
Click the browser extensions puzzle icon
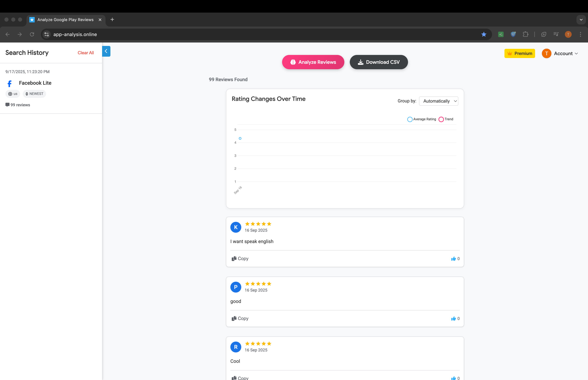click(x=526, y=34)
